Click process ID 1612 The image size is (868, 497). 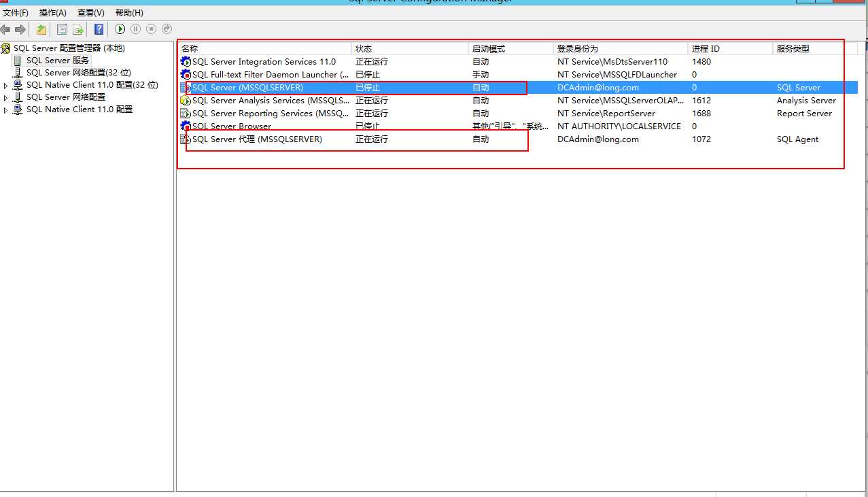coord(701,101)
